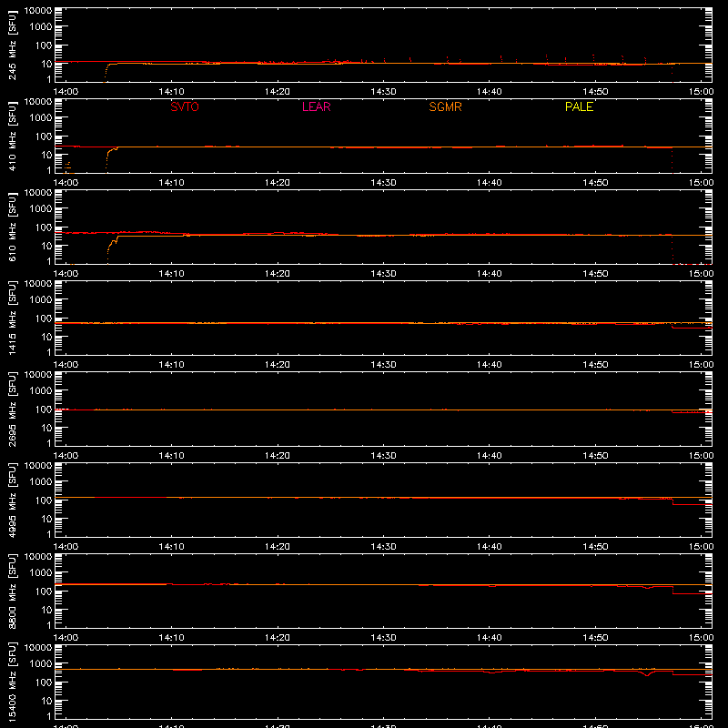Click 14:50 tick under the 1415 MHz panel
Viewport: 728px width, 728px height.
pos(595,365)
